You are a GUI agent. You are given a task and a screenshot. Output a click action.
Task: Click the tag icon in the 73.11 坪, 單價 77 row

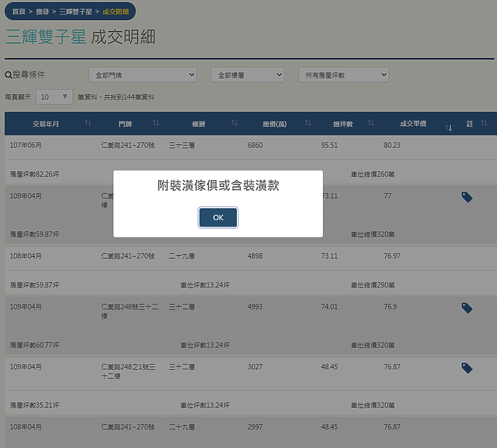tap(467, 197)
